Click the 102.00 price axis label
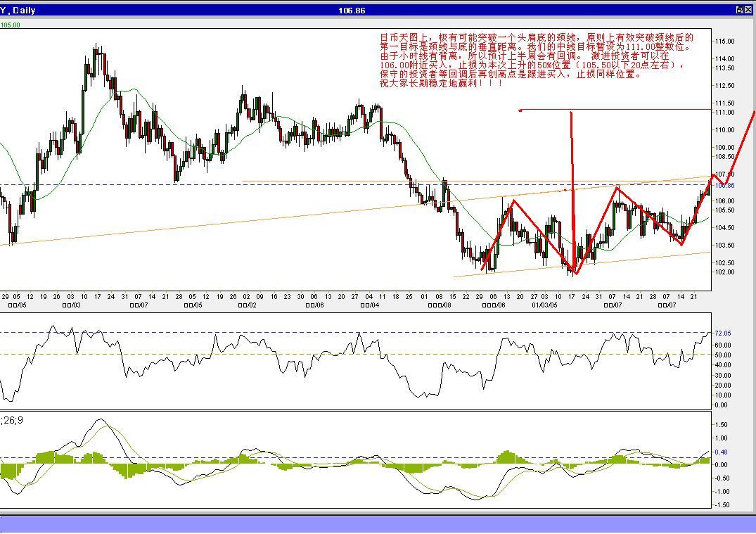This screenshot has width=756, height=534. [725, 272]
